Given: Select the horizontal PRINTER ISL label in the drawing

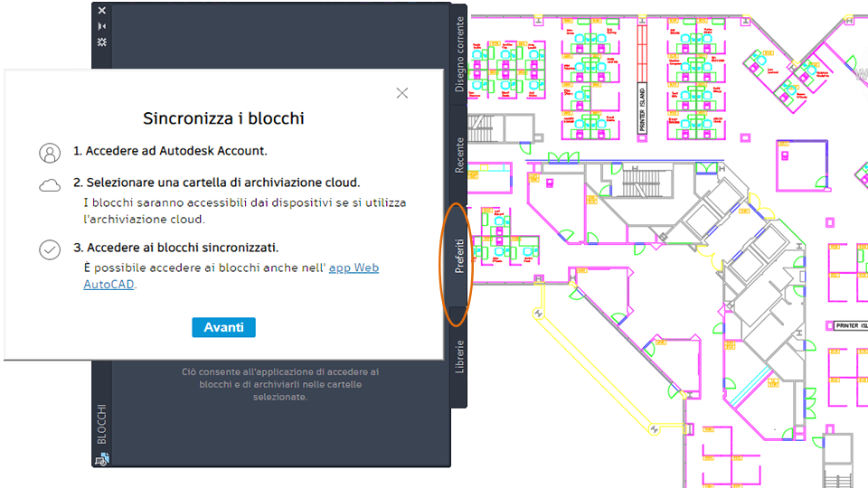Looking at the screenshot, I should (x=851, y=326).
